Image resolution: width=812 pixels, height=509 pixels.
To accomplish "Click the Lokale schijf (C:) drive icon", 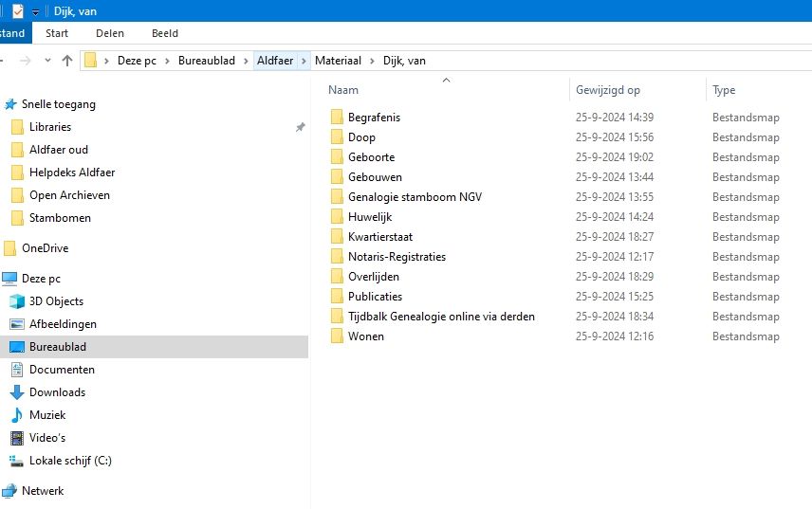I will point(17,461).
